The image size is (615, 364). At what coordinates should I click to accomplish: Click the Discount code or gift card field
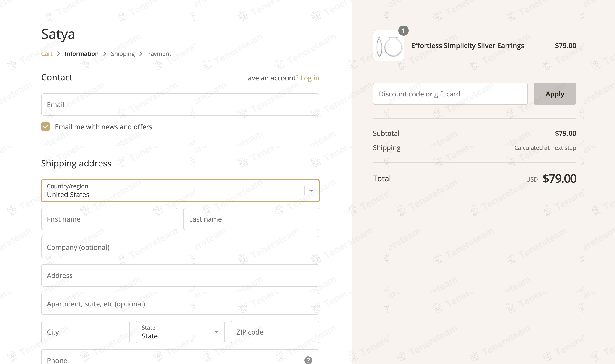point(450,94)
